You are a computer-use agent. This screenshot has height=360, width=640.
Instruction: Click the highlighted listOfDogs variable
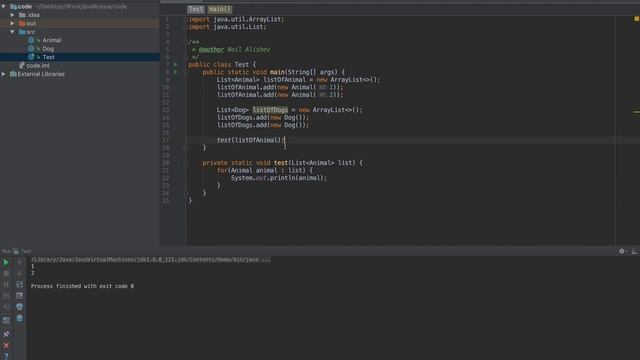(270, 110)
